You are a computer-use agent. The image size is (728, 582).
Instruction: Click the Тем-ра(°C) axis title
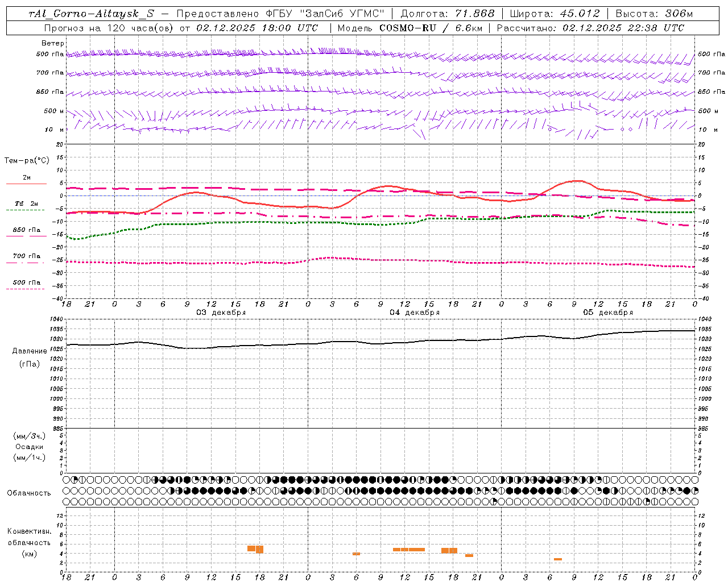click(x=27, y=161)
